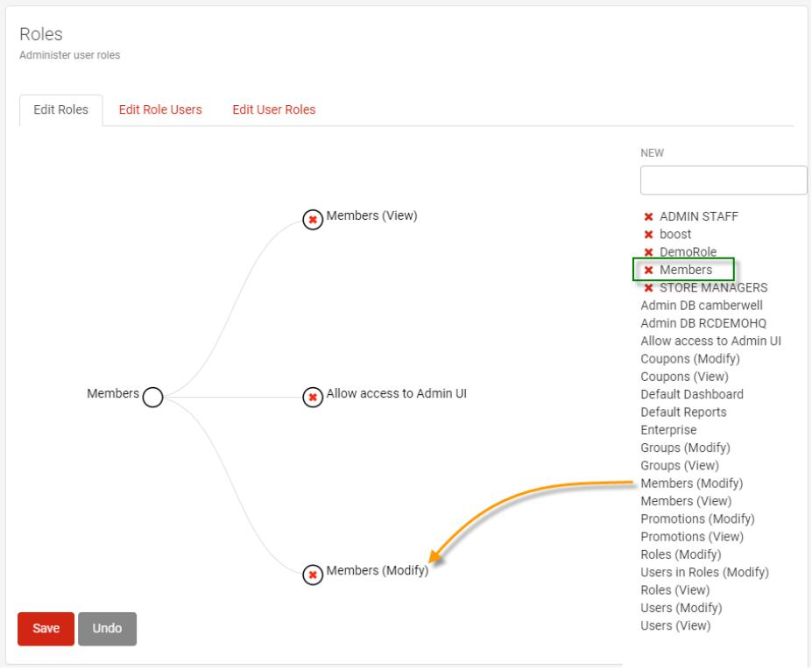Choose Promotions (View) permission
812x670 pixels.
tap(692, 537)
